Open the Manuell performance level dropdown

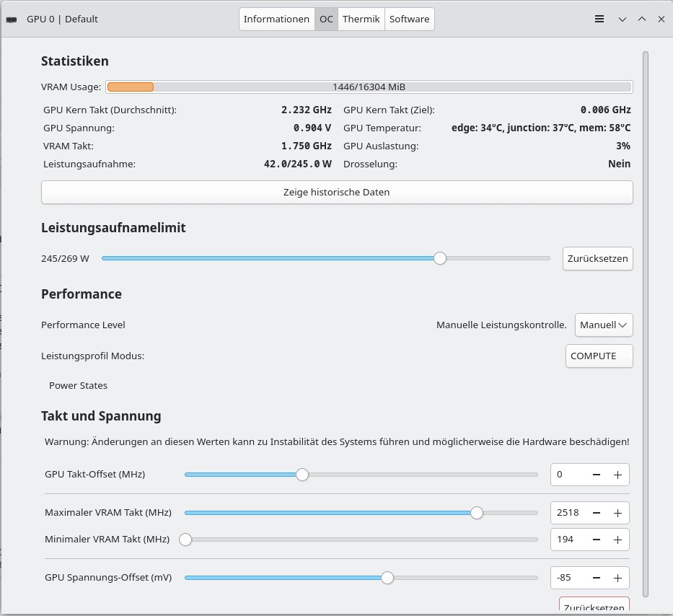pyautogui.click(x=604, y=325)
